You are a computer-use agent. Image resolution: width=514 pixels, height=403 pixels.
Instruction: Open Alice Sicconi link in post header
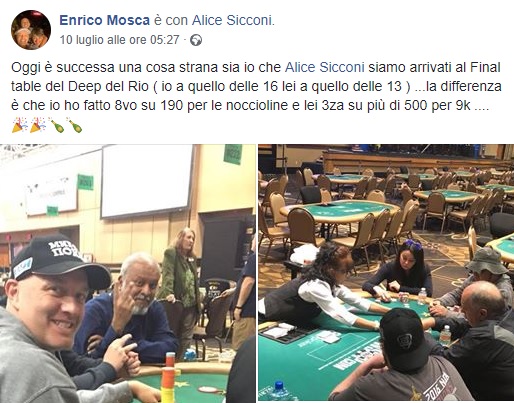click(x=232, y=20)
